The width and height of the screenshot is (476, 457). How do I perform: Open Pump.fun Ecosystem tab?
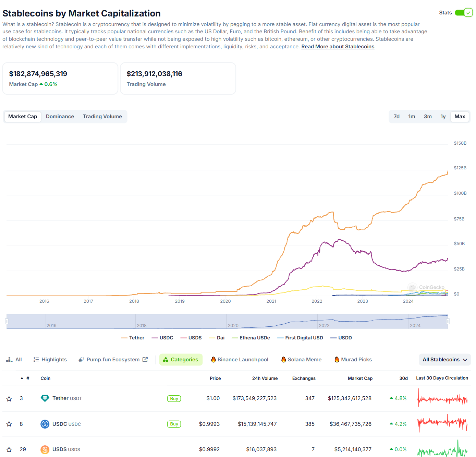113,360
